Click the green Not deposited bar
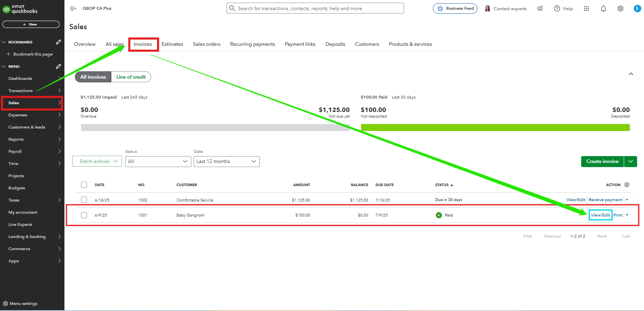This screenshot has height=311, width=644. tap(495, 127)
